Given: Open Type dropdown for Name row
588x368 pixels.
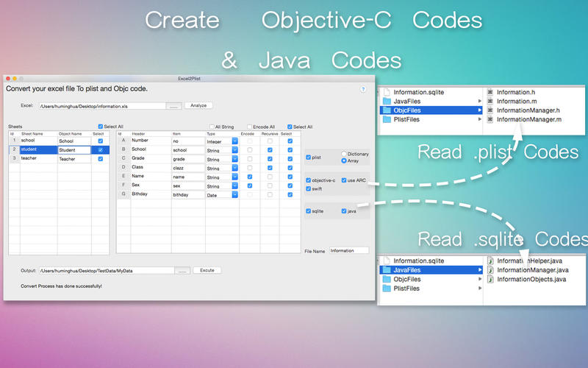Looking at the screenshot, I should coord(234,177).
